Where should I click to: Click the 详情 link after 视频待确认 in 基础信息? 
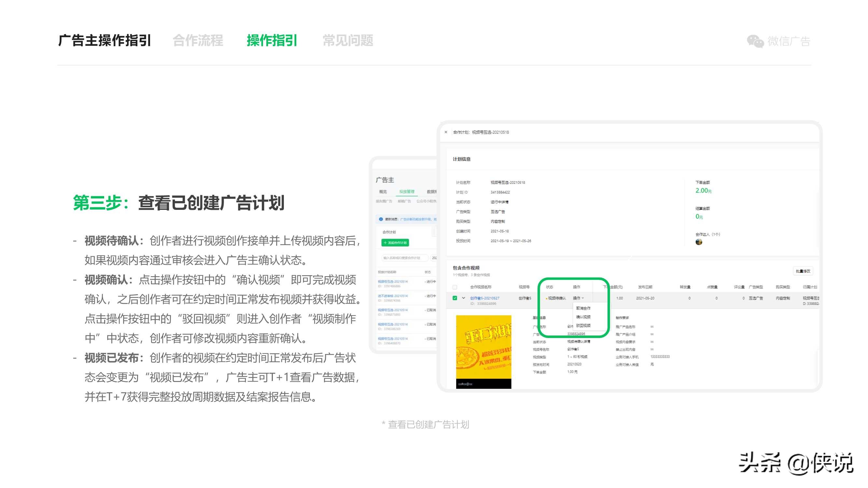587,342
